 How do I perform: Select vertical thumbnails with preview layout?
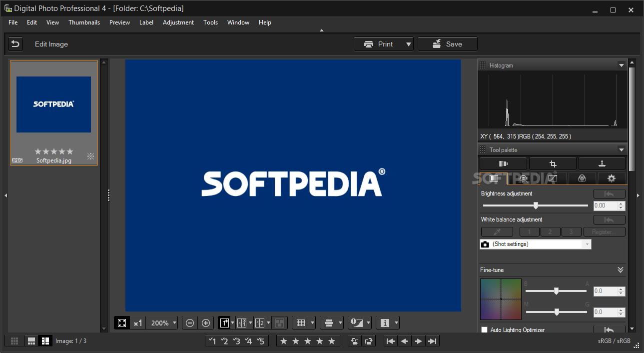click(45, 341)
